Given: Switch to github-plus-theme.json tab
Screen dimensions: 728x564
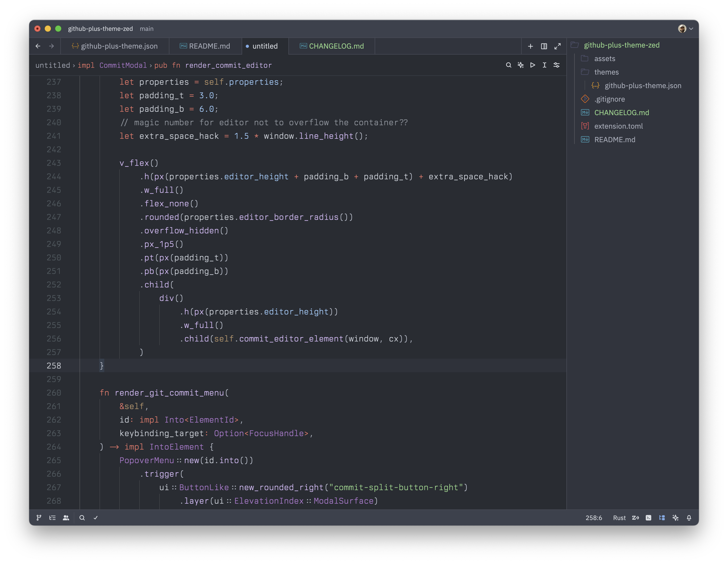Looking at the screenshot, I should 115,46.
